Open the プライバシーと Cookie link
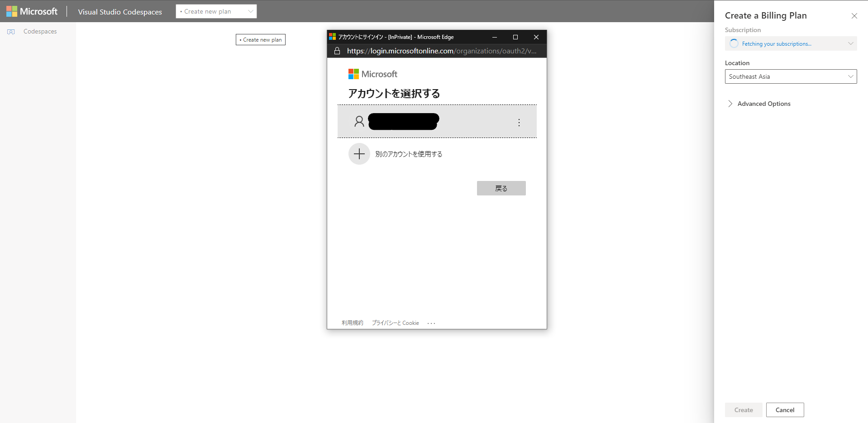 click(396, 323)
